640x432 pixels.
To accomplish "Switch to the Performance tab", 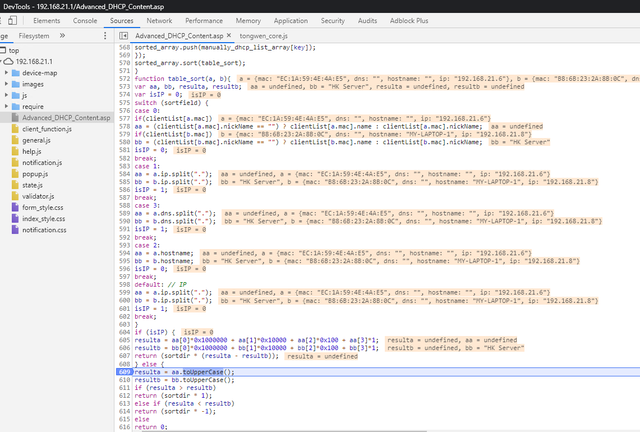I will pyautogui.click(x=204, y=21).
